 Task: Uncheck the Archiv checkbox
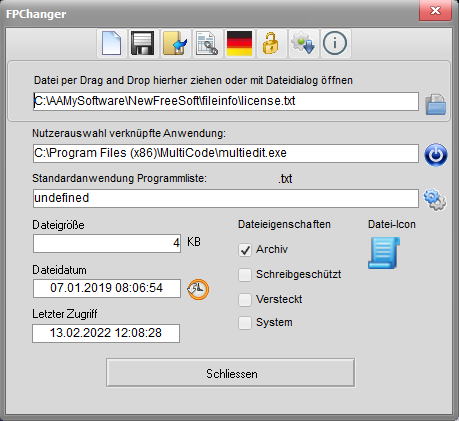245,250
